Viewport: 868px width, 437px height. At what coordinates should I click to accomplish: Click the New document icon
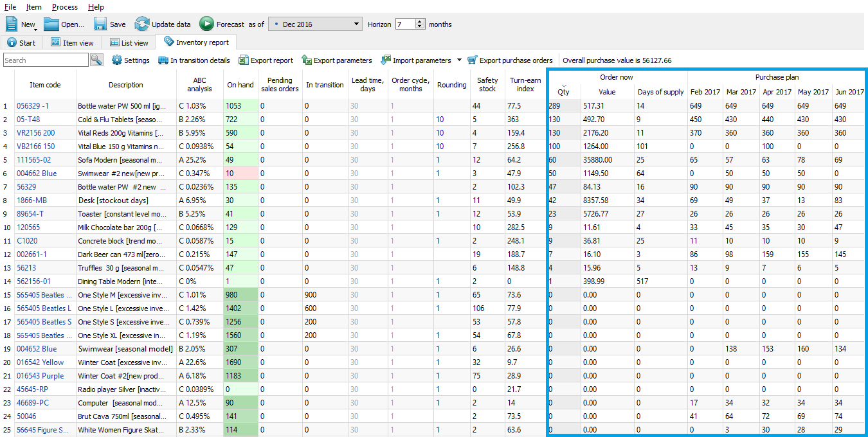coord(12,24)
